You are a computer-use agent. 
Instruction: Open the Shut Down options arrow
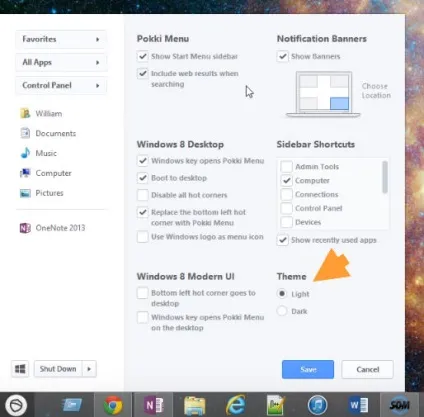(89, 369)
